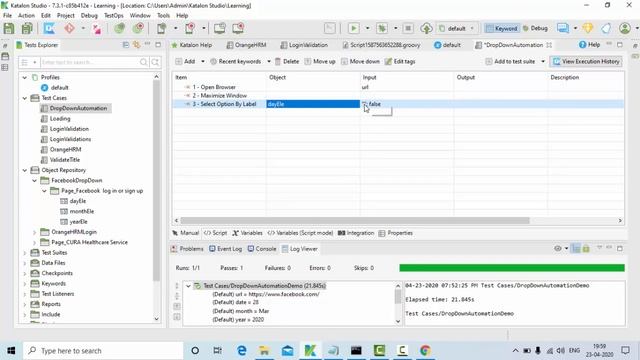Open the Add dropdown arrow
Viewport: 640px width, 360px height.
(x=202, y=62)
